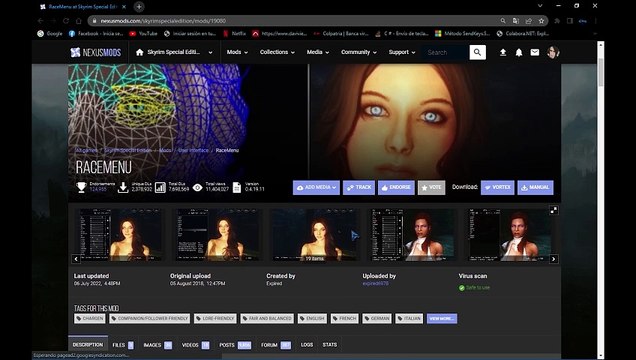Click the total views eye icon

[198, 187]
